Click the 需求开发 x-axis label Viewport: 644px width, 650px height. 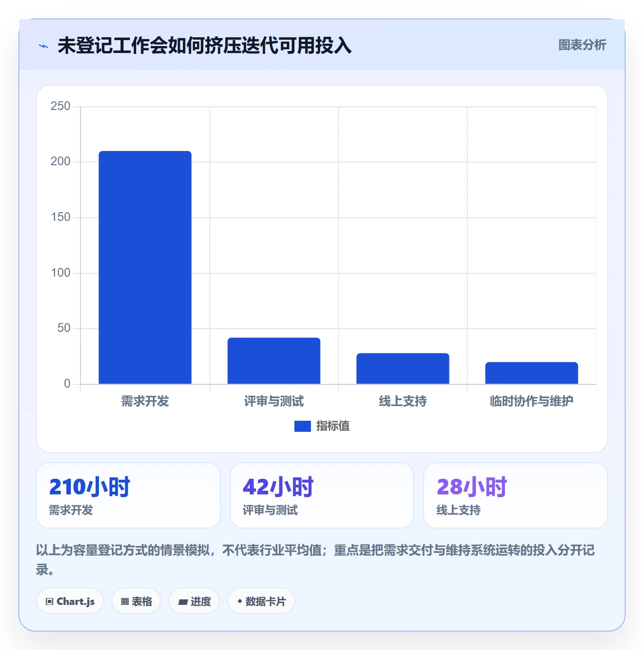145,401
